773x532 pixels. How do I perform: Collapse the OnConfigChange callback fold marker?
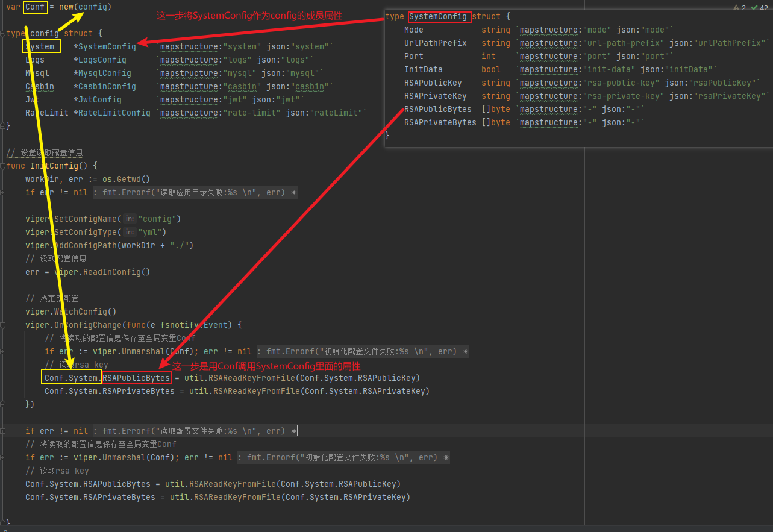(x=4, y=325)
